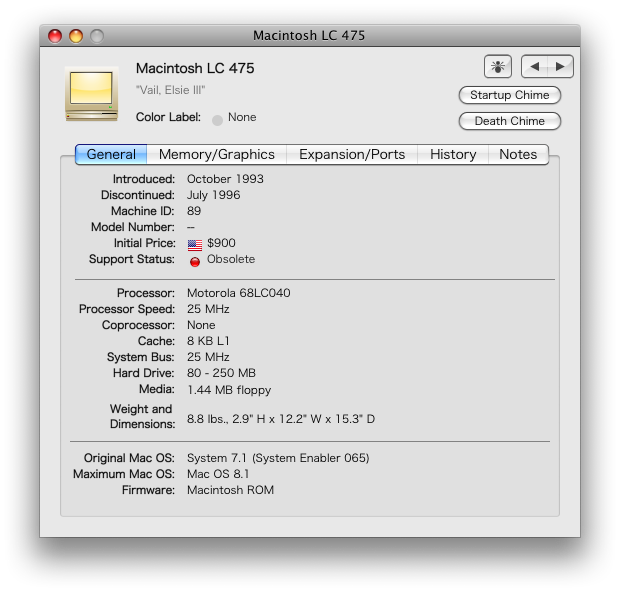
Task: Click processor value "Motorola 68LC040"
Action: (238, 293)
